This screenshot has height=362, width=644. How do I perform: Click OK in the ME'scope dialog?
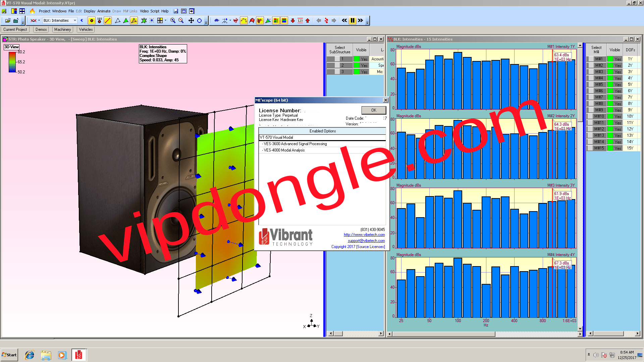click(x=374, y=110)
